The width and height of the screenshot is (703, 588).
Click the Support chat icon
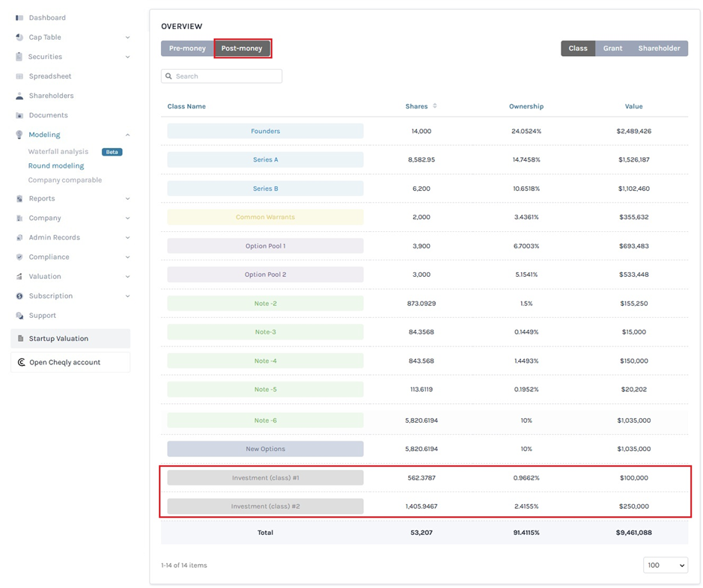click(19, 316)
